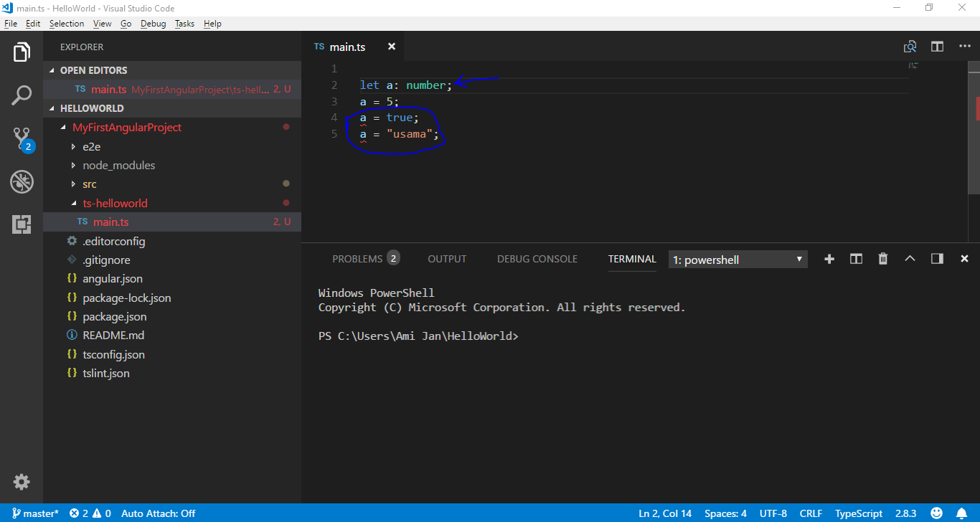
Task: Maximize the panel size
Action: click(x=910, y=259)
